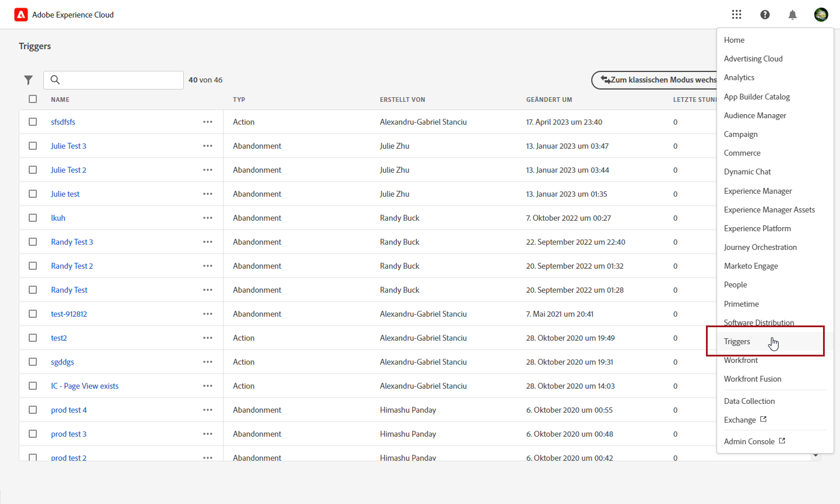Select the Julie test row checkbox
This screenshot has height=504, width=840.
click(33, 194)
